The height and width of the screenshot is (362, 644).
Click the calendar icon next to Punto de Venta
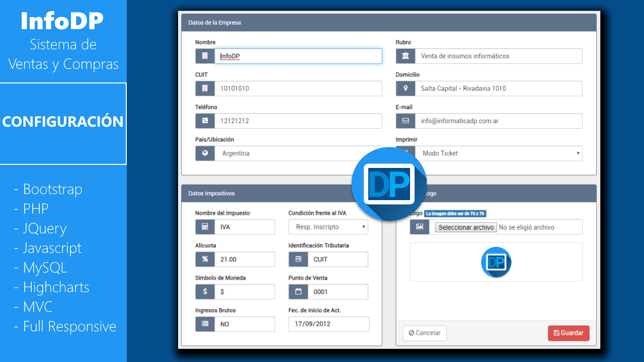(298, 292)
